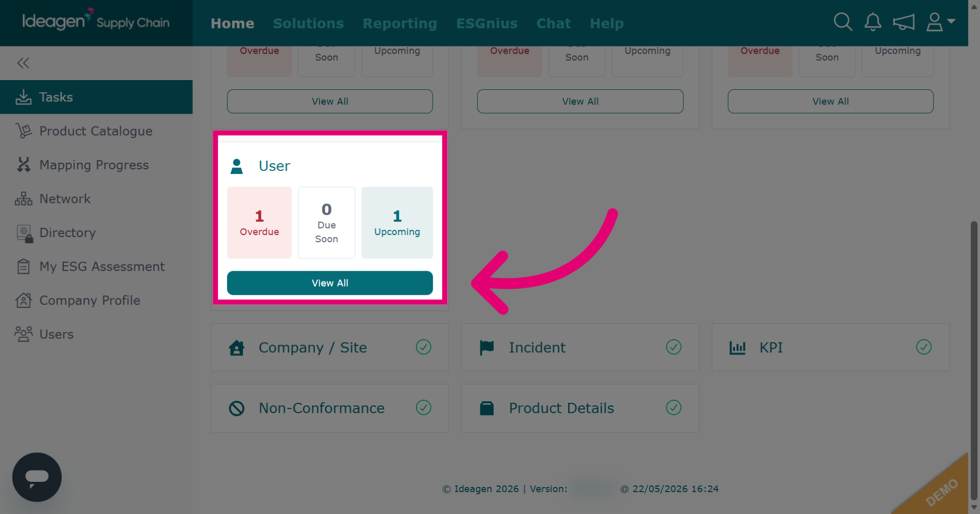980x514 pixels.
Task: Select Tasks in the sidebar
Action: [96, 97]
